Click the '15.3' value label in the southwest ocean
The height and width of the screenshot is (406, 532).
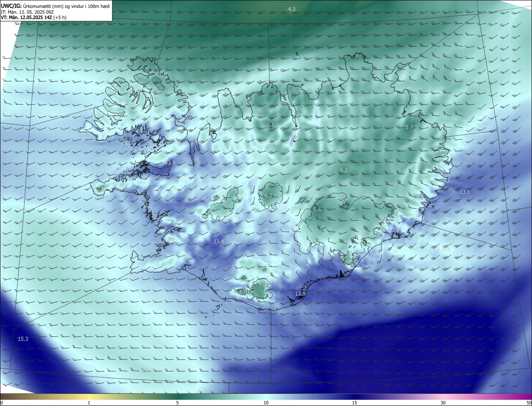(23, 339)
